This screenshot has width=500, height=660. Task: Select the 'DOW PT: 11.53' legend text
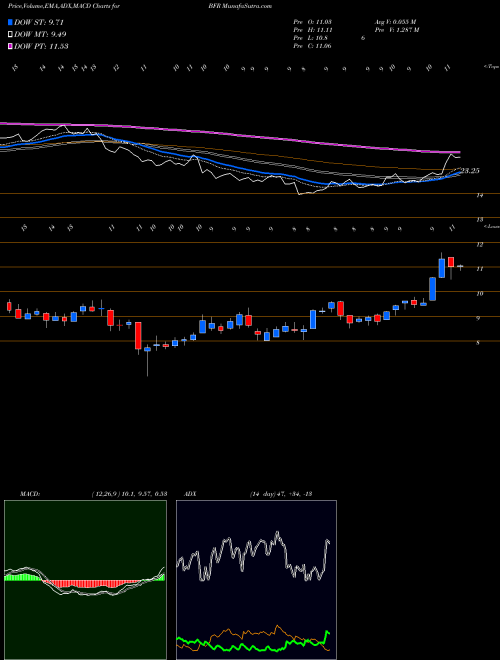click(x=41, y=46)
